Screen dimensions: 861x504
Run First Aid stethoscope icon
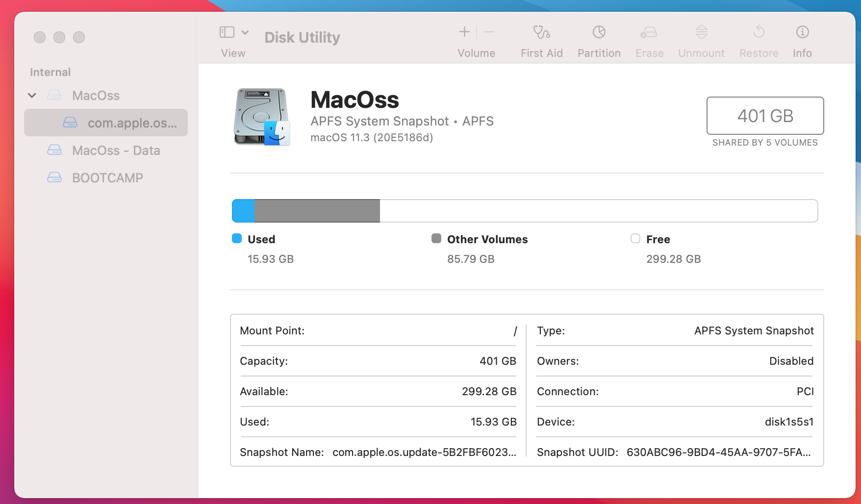pos(541,32)
